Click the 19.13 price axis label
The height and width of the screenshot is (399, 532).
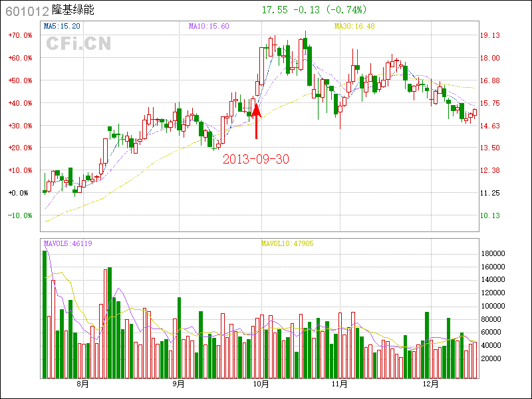tap(490, 35)
